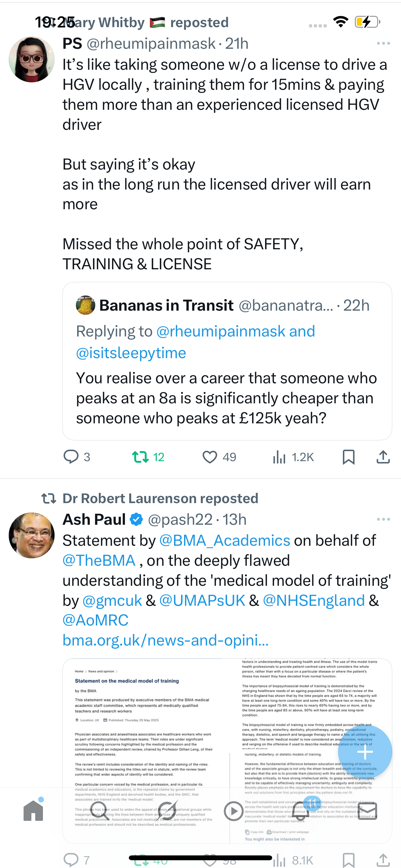Open more options for PS tweet

pyautogui.click(x=383, y=44)
